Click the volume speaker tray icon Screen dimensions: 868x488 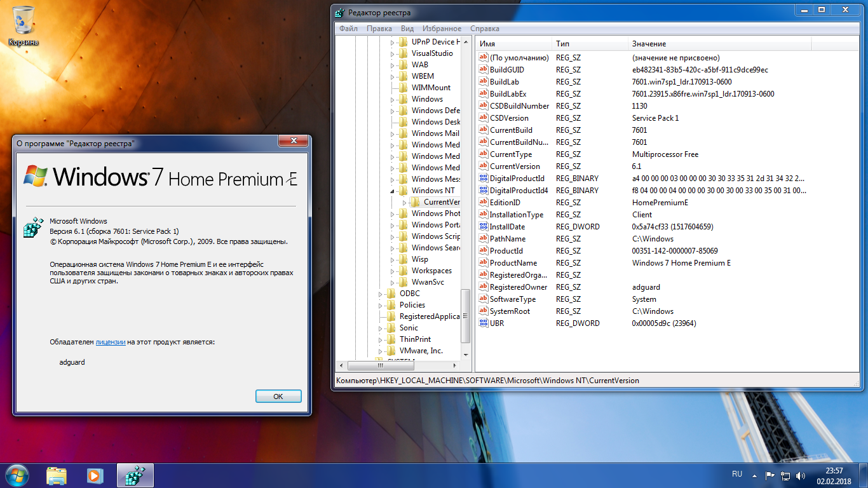tap(801, 475)
